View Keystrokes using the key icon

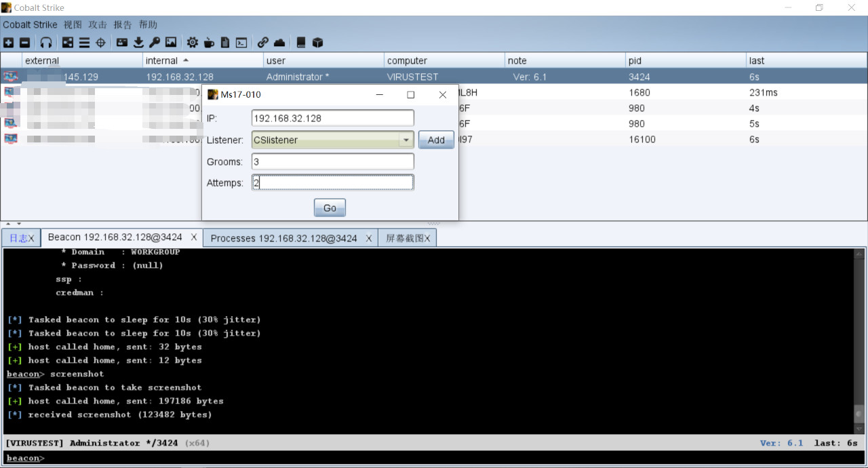(155, 43)
